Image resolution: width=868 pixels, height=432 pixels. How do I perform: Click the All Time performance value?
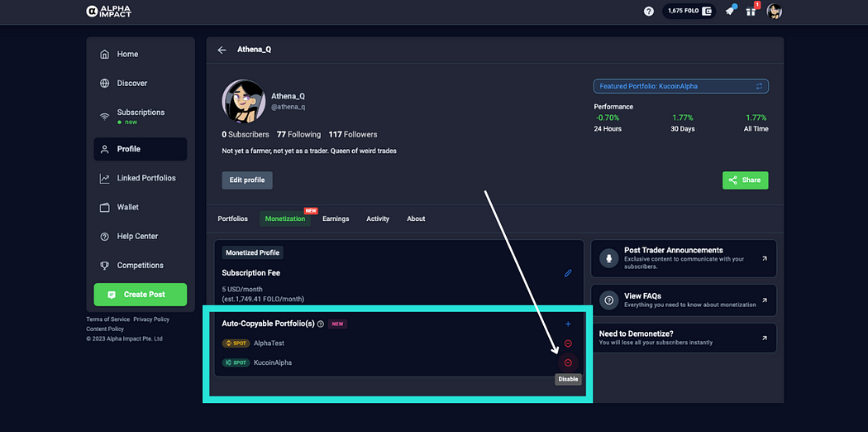756,118
